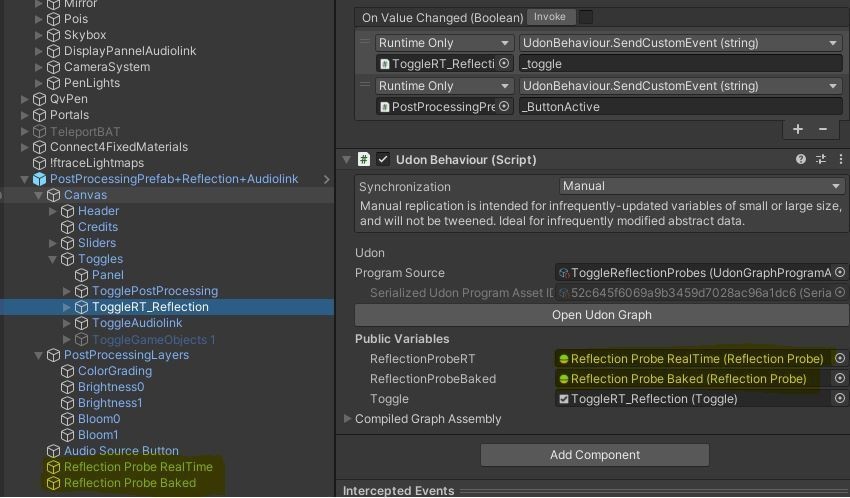
Task: Open object picker for Program Source
Action: coord(840,272)
